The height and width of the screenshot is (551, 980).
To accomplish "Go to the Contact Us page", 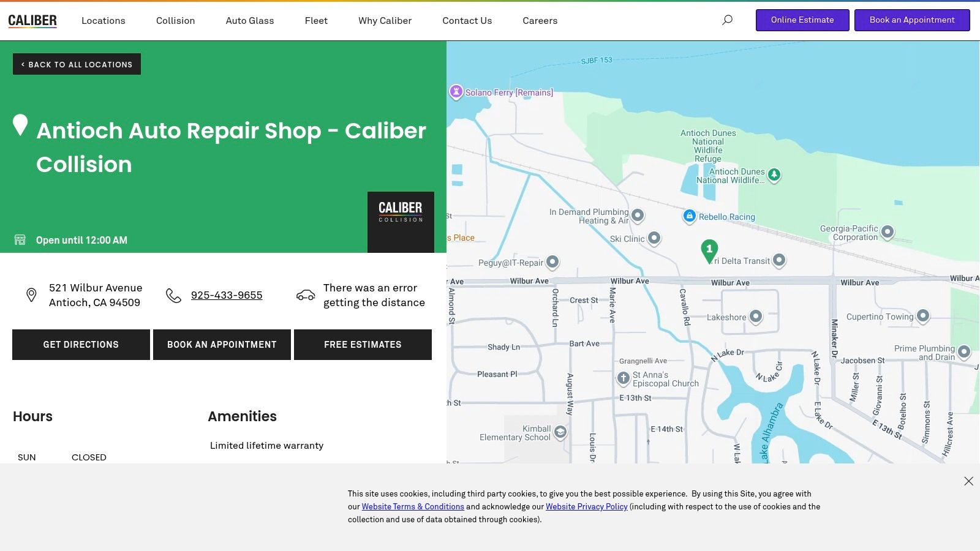I will pyautogui.click(x=467, y=21).
